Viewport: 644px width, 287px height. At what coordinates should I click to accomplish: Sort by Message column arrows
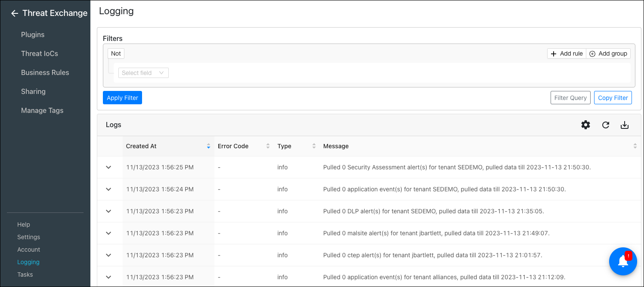click(x=635, y=146)
